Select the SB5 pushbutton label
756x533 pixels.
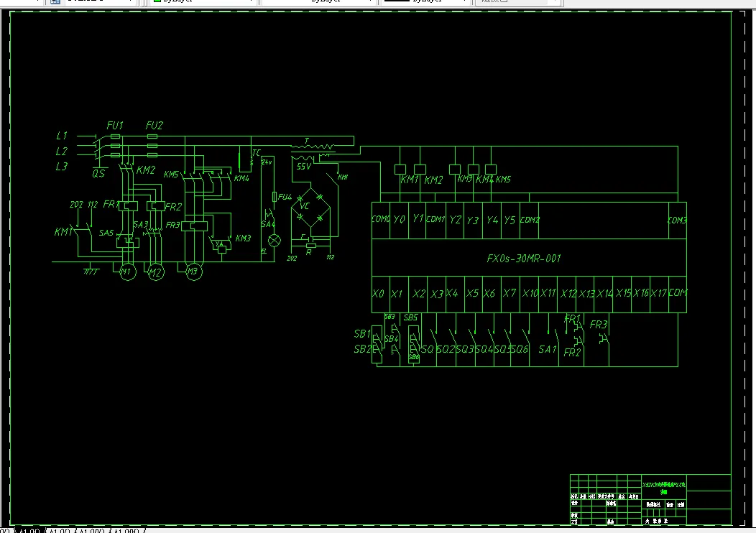click(410, 317)
